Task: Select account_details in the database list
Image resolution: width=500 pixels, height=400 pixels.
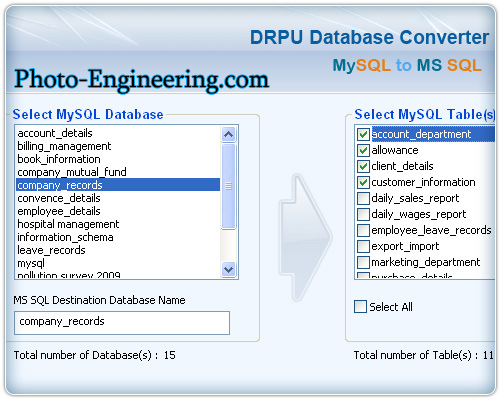Action: tap(118, 133)
